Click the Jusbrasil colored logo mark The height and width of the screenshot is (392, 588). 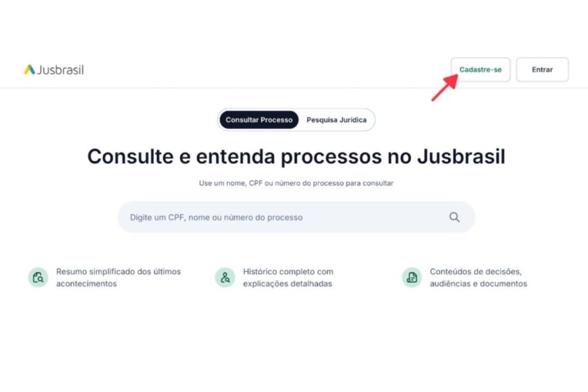coord(30,69)
